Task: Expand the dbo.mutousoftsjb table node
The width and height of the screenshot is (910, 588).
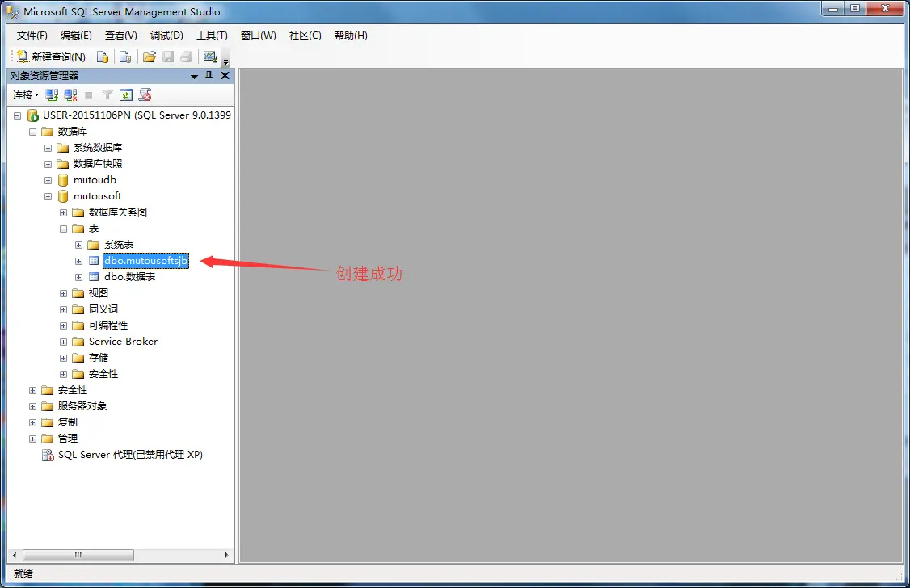Action: click(79, 262)
